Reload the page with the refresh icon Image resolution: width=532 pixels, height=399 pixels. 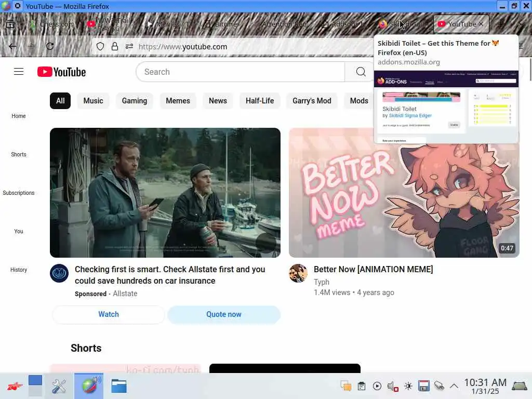click(x=50, y=46)
